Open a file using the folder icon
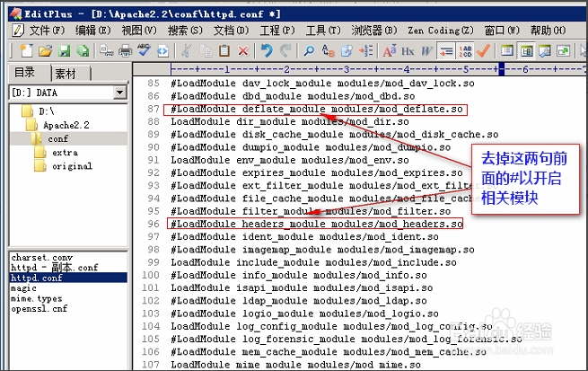 point(45,50)
